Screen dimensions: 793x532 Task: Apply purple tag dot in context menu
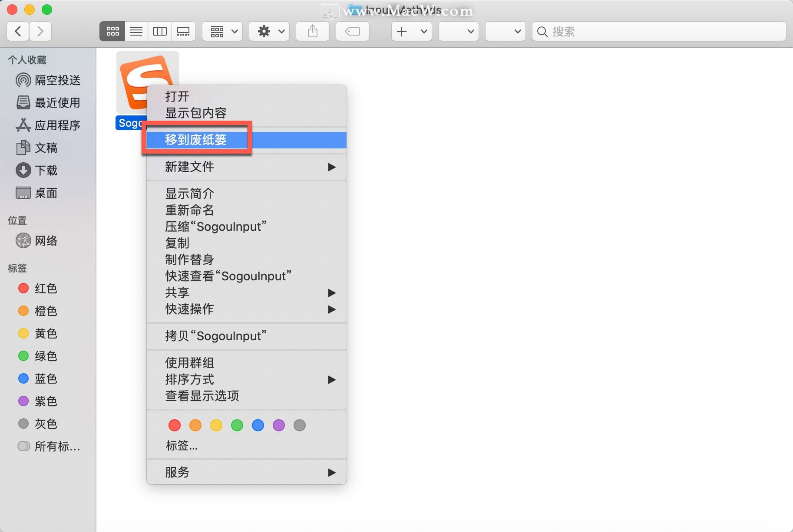[279, 425]
